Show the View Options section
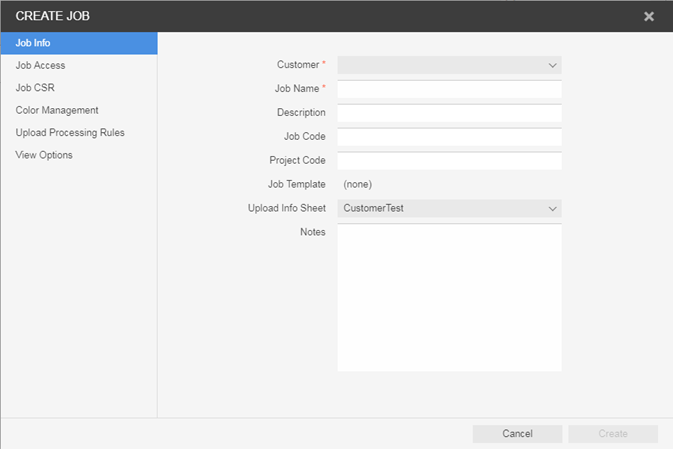This screenshot has width=673, height=449. point(44,155)
